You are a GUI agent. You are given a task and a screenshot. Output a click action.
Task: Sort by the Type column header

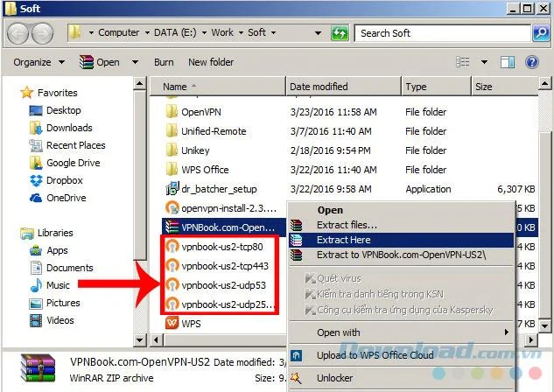[437, 87]
